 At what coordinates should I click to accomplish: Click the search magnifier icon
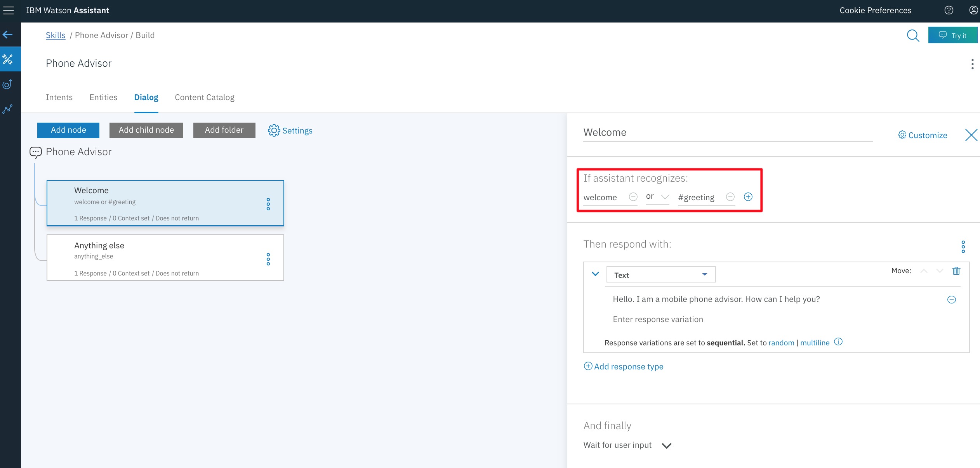coord(912,35)
